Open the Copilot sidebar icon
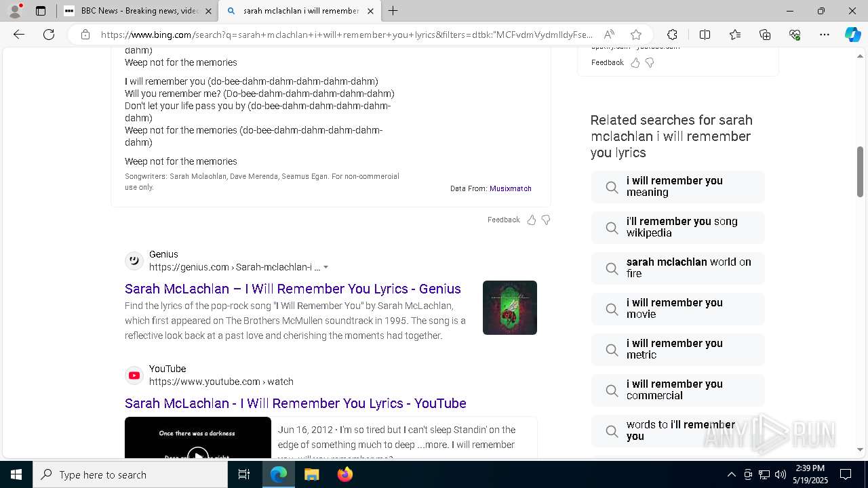The width and height of the screenshot is (868, 488). [x=852, y=35]
